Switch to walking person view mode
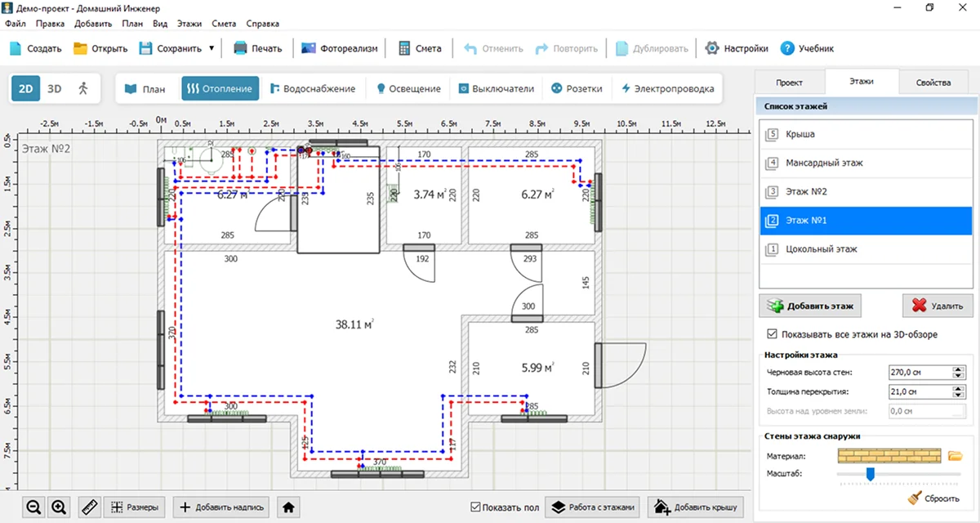 coord(82,88)
